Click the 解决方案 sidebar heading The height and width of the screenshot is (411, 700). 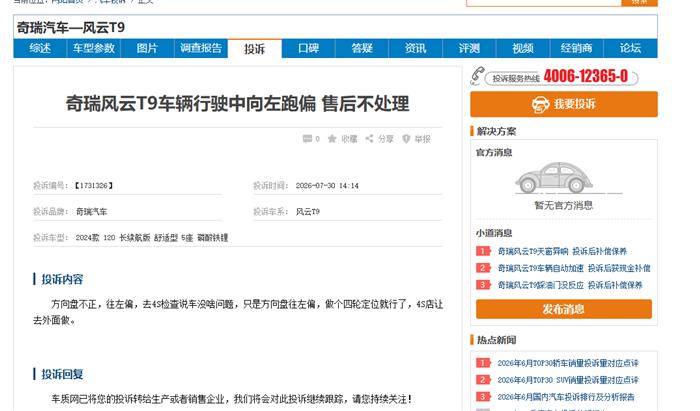(x=496, y=132)
